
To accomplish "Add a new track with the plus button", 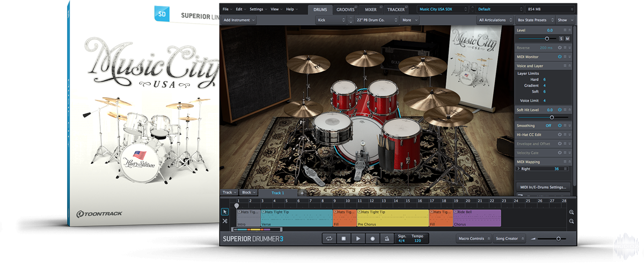I will coord(302,192).
